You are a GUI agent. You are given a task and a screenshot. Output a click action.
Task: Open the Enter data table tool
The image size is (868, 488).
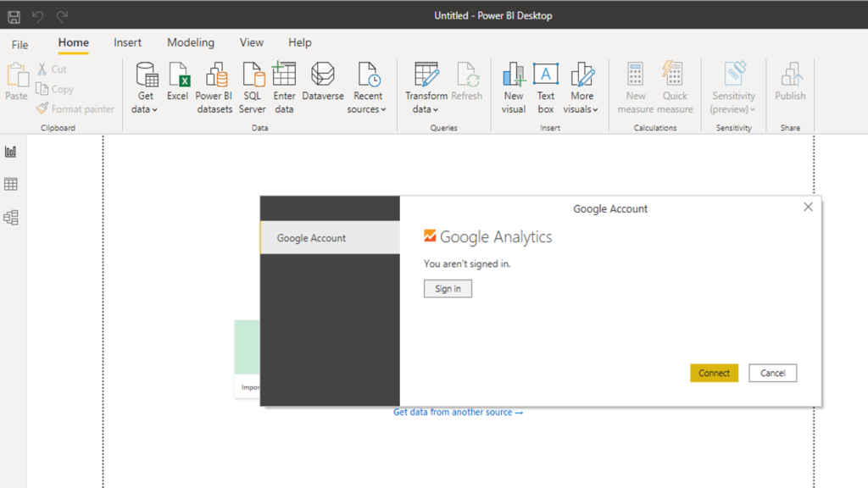click(x=284, y=88)
